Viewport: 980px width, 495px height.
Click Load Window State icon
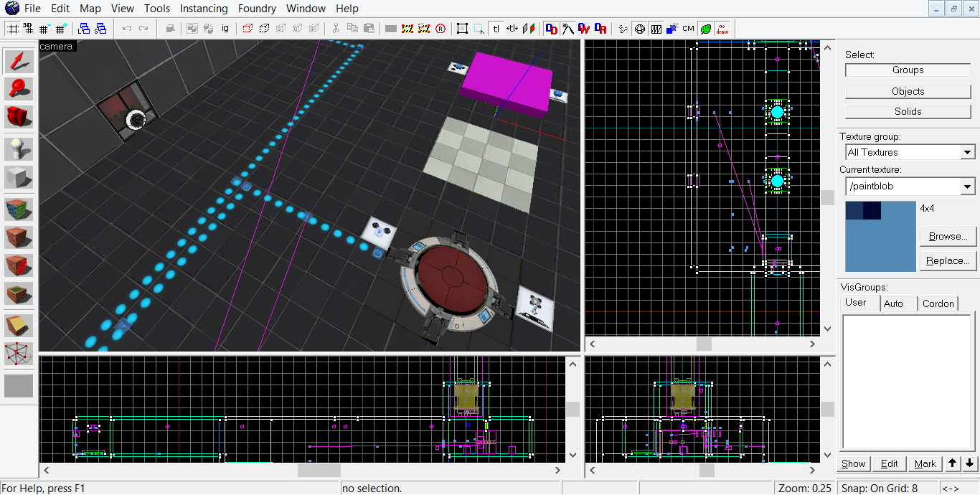pos(85,29)
